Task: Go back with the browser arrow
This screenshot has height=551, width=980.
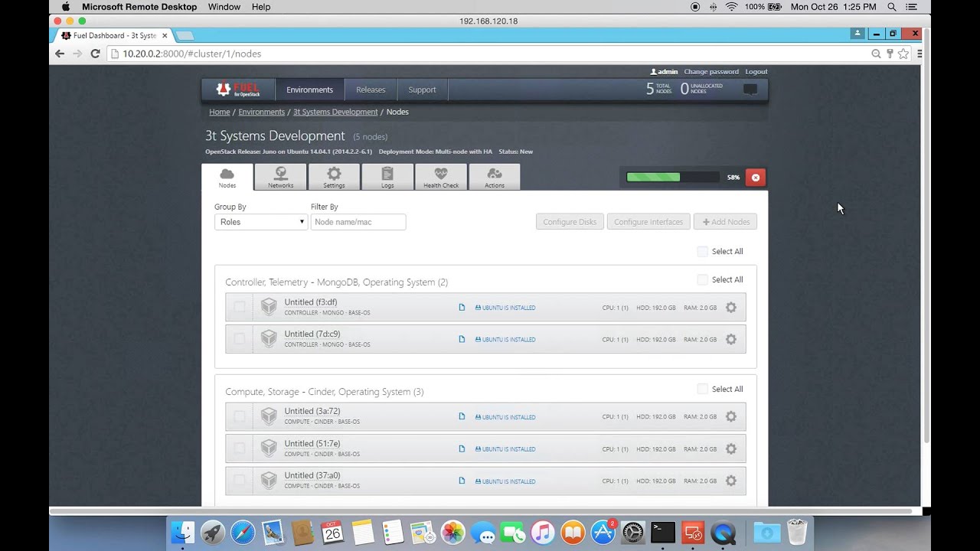Action: 60,54
